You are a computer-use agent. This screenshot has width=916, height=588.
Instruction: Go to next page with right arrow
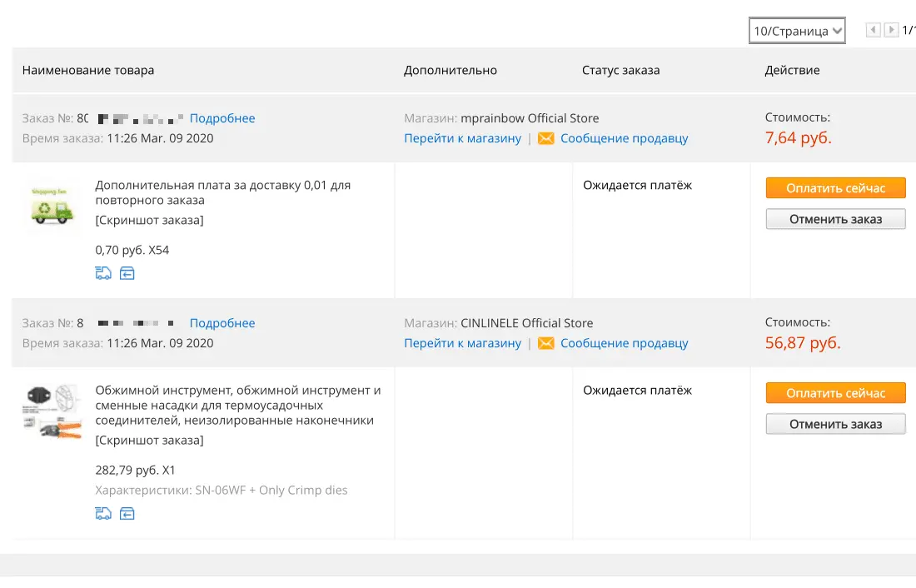tap(891, 30)
